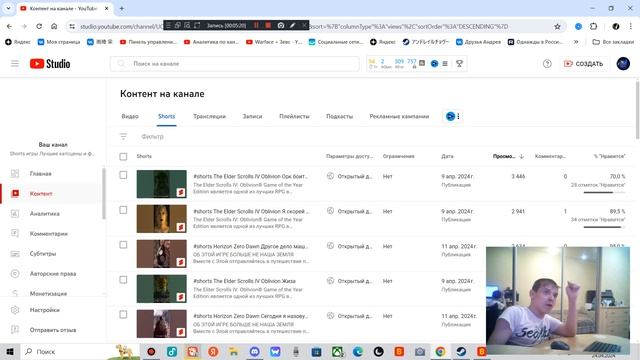640x360 pixels.
Task: Open title of Oblivion Орк short
Action: [x=250, y=176]
